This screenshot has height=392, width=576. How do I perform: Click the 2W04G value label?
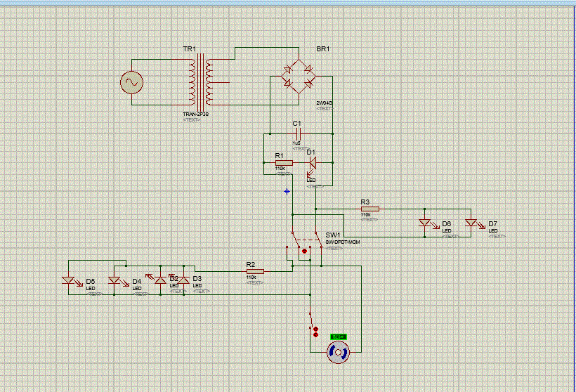click(324, 103)
